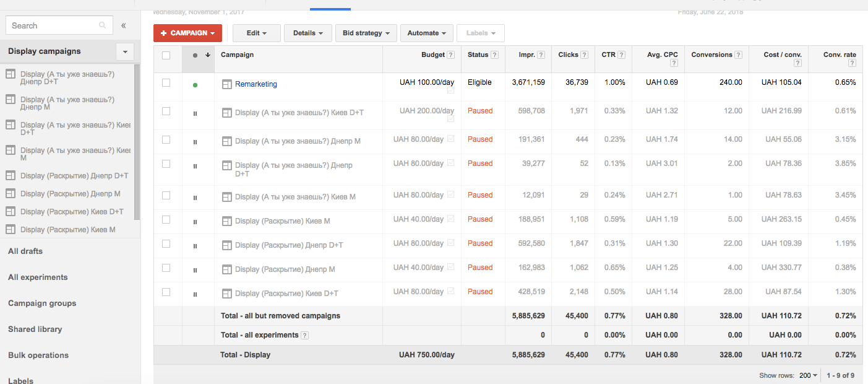This screenshot has height=384, width=868.
Task: Click the green status dot for Remarketing
Action: (195, 85)
